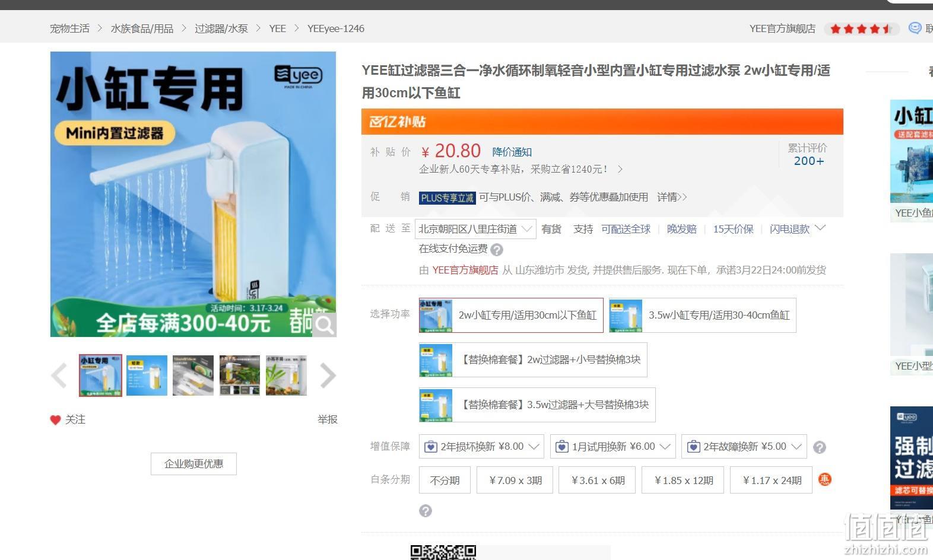The image size is (933, 560).
Task: Click the ¥20.80 price text
Action: point(451,151)
